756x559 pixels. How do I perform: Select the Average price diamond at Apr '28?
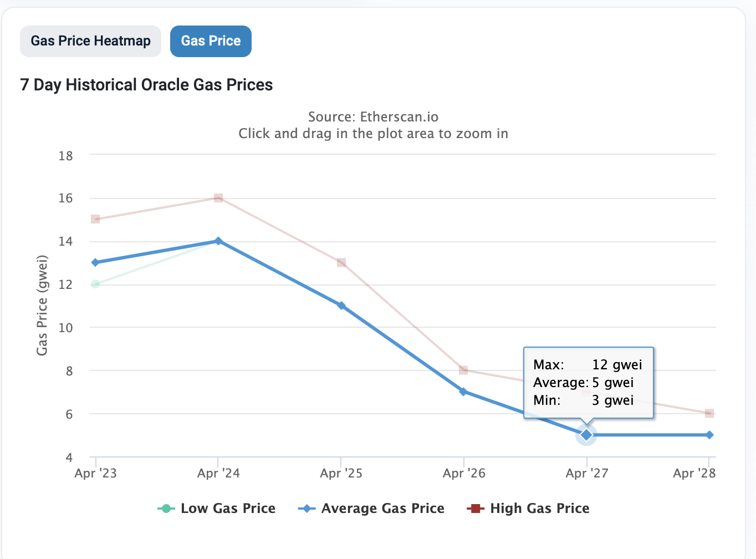[x=709, y=435]
